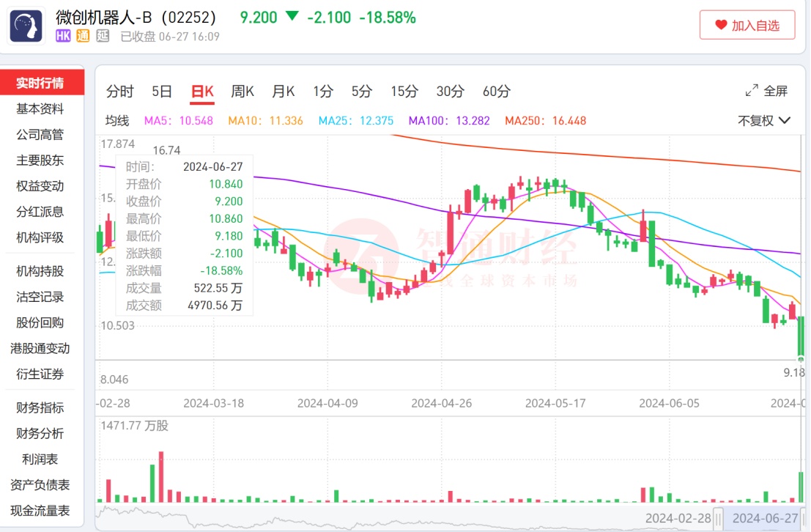Select the 月K monthly chart tab
The height and width of the screenshot is (532, 811).
[x=283, y=92]
